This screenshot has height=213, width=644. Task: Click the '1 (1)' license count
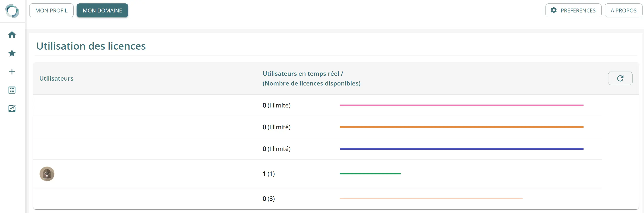click(268, 174)
